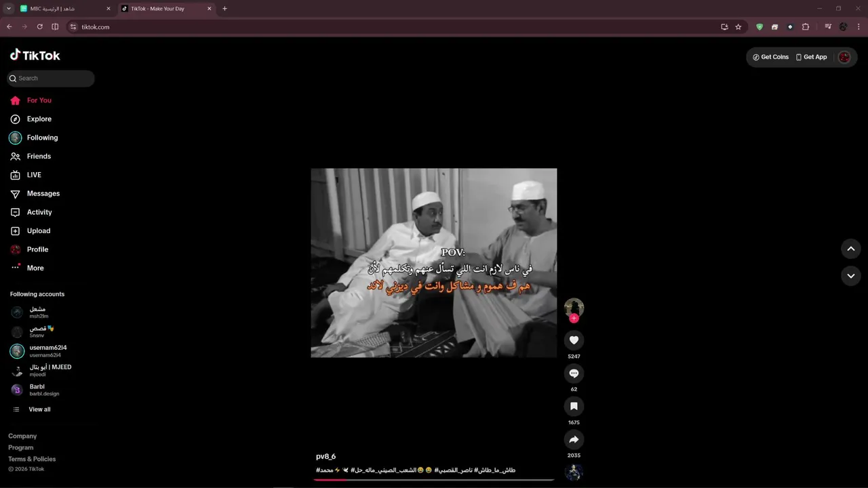Pause the playing video
868x488 pixels.
coord(434,263)
